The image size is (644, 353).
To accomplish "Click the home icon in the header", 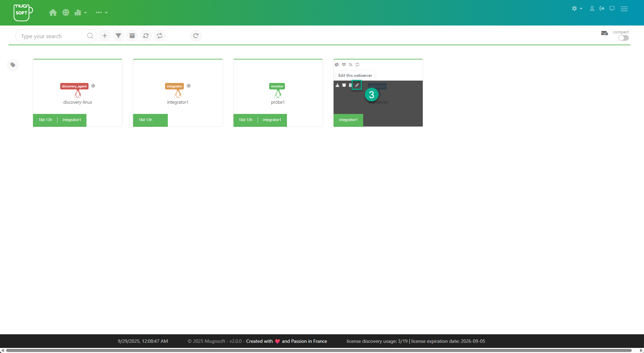I will 53,13.
